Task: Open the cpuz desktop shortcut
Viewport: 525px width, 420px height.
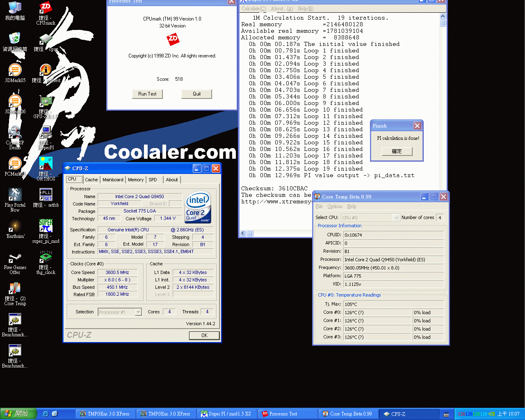Action: [x=46, y=43]
